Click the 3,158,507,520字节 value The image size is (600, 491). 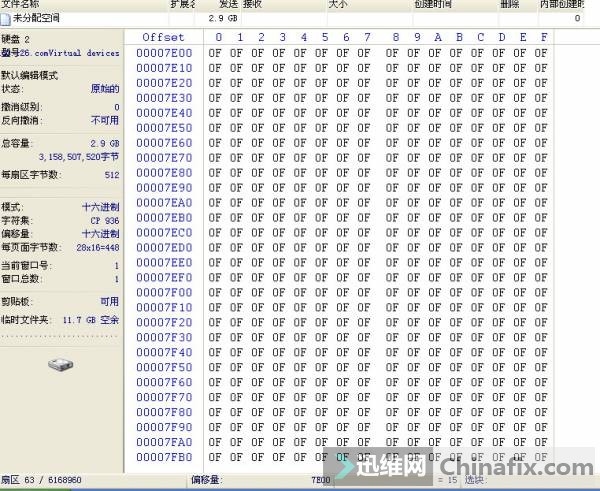(x=79, y=157)
